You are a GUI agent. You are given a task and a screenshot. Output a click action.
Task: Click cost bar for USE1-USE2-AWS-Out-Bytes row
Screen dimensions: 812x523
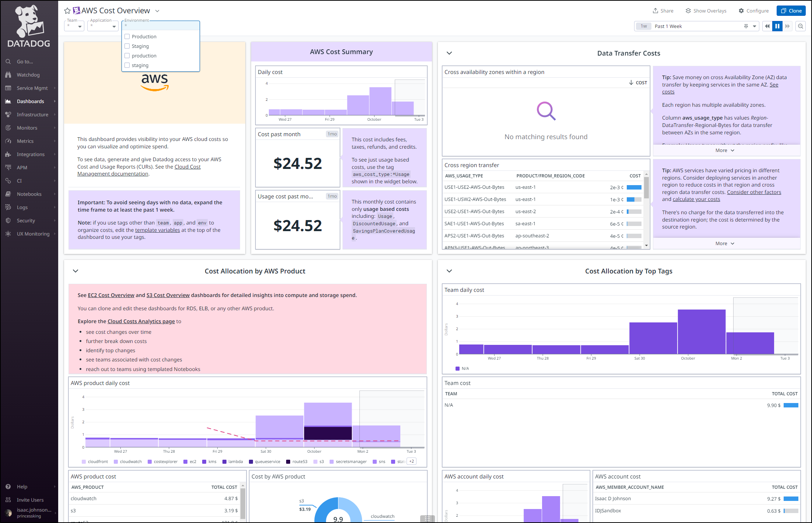click(634, 187)
